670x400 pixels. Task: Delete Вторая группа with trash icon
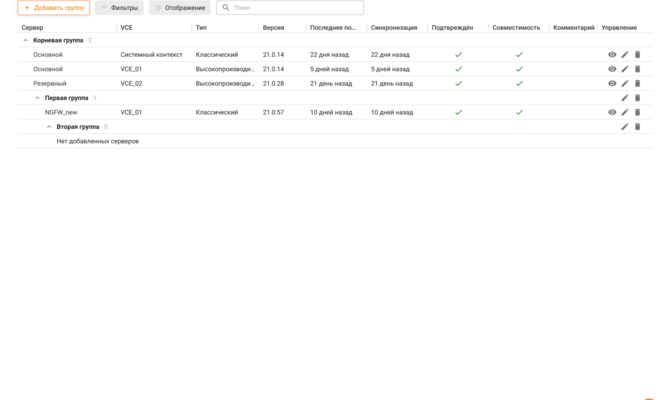(637, 127)
